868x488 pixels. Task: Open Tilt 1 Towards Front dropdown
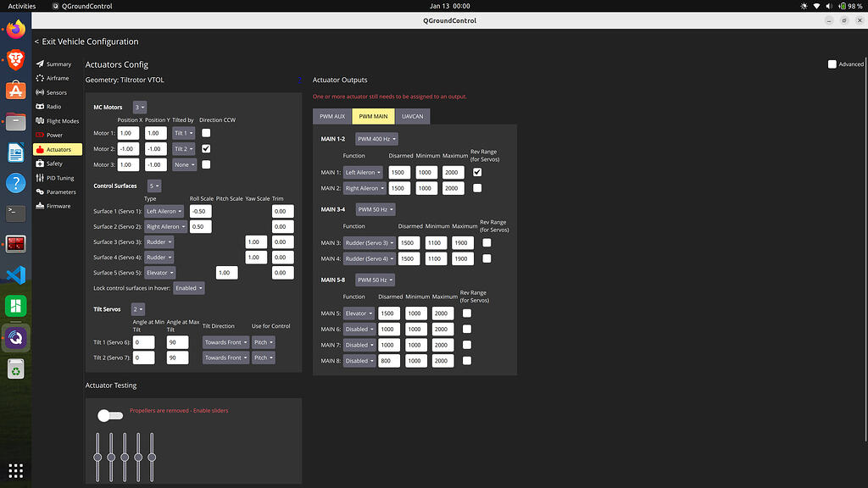coord(225,342)
